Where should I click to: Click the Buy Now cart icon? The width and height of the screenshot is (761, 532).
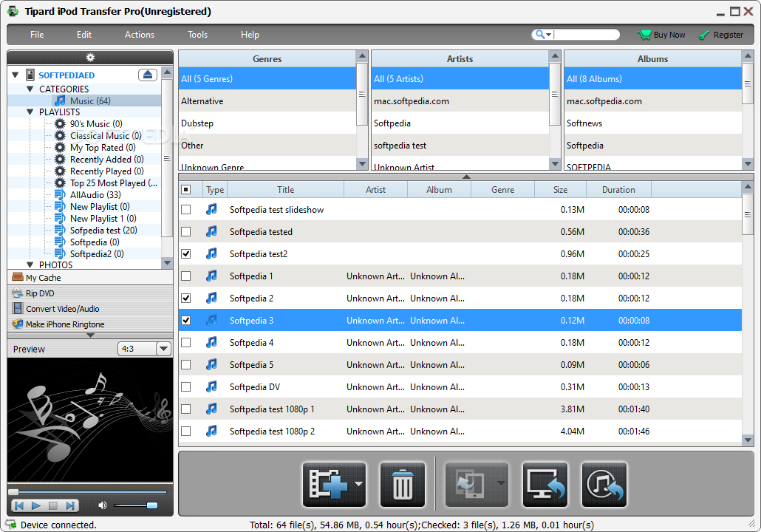[x=644, y=35]
